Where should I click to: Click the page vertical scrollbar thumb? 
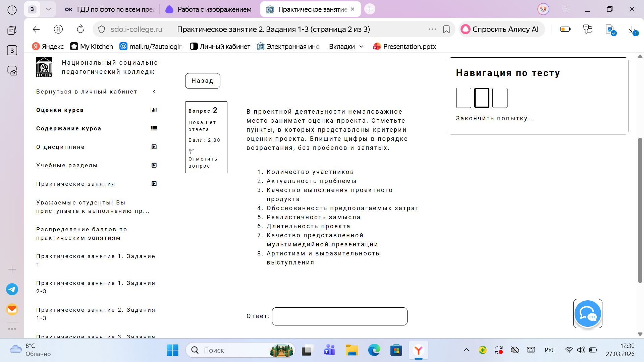[640, 210]
